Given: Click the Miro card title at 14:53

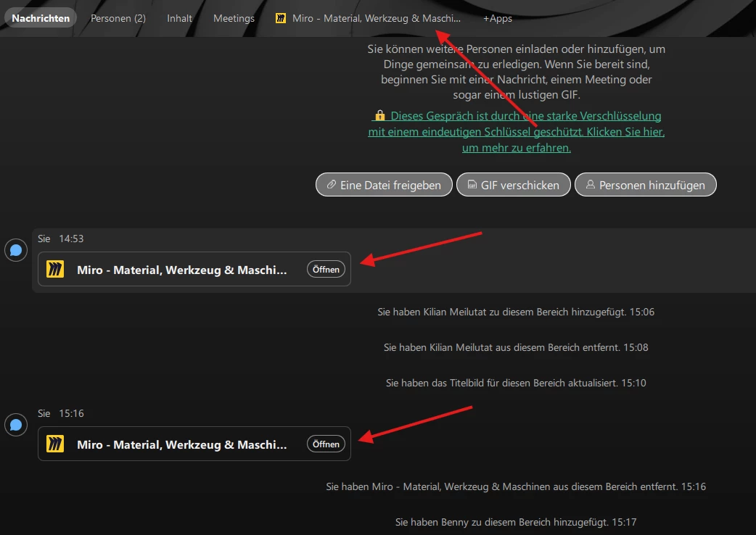Looking at the screenshot, I should 182,270.
